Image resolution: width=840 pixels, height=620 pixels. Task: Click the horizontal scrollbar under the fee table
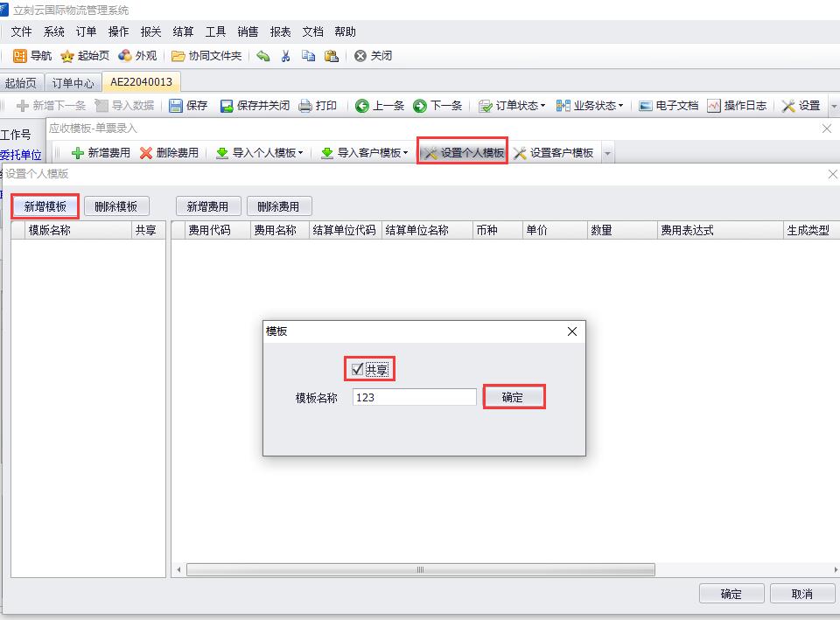tap(420, 570)
